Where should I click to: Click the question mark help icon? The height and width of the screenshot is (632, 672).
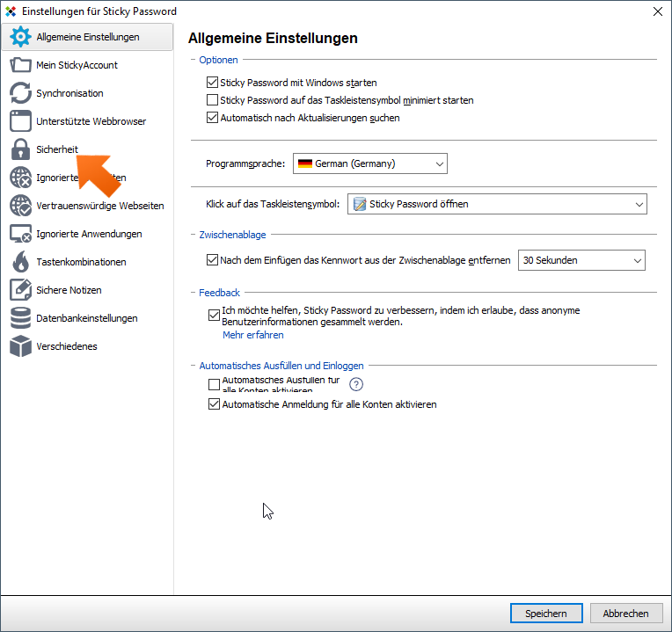tap(356, 384)
